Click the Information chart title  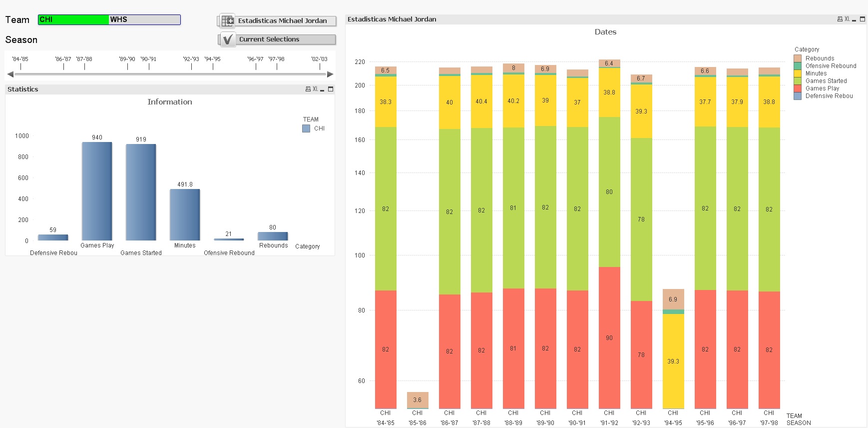(x=170, y=102)
